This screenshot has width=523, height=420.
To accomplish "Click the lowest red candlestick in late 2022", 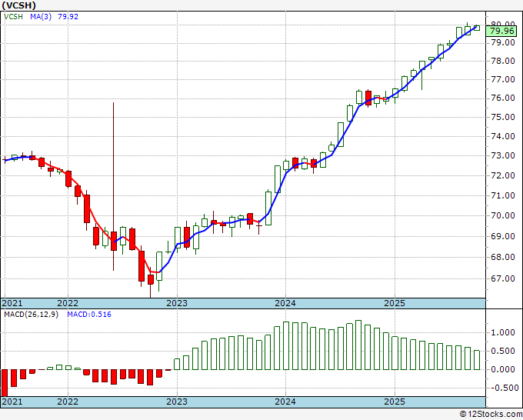I will [151, 279].
